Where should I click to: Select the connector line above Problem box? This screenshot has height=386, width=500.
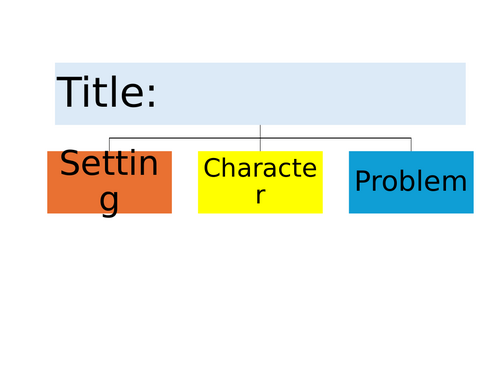[411, 145]
